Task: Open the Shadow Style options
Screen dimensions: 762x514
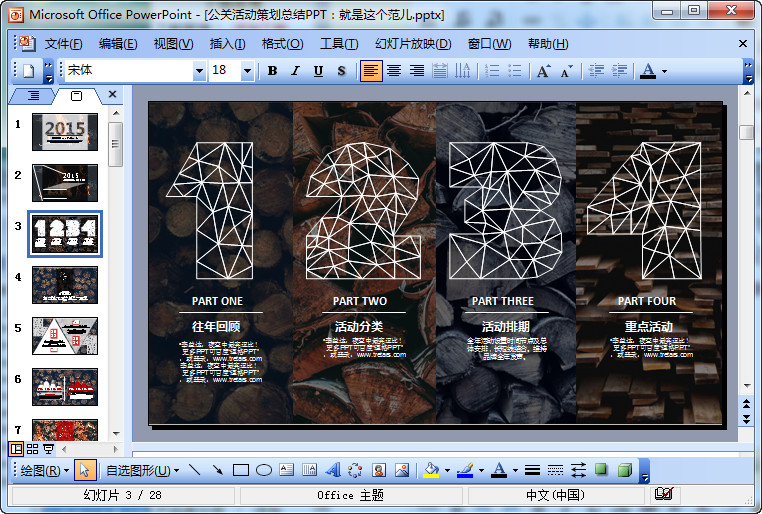Action: pos(601,470)
